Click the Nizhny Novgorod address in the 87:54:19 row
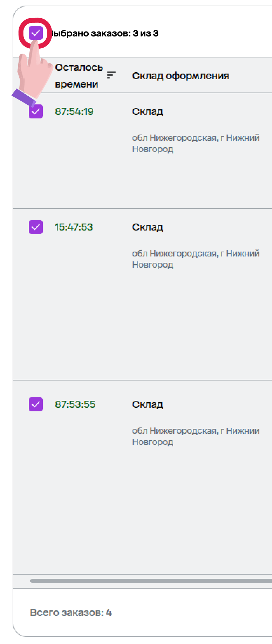 [195, 143]
